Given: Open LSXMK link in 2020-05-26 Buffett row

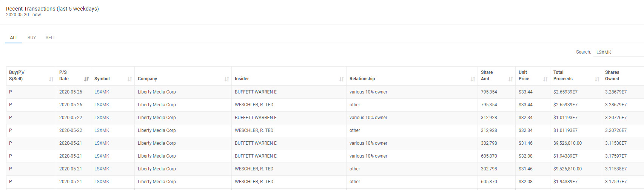Looking at the screenshot, I should tap(102, 92).
